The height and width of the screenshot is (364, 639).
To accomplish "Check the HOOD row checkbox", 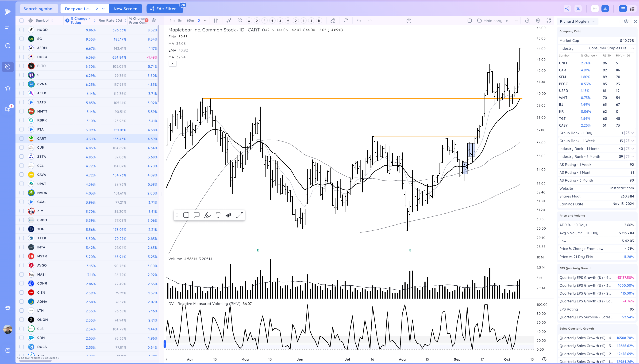I will tap(22, 30).
